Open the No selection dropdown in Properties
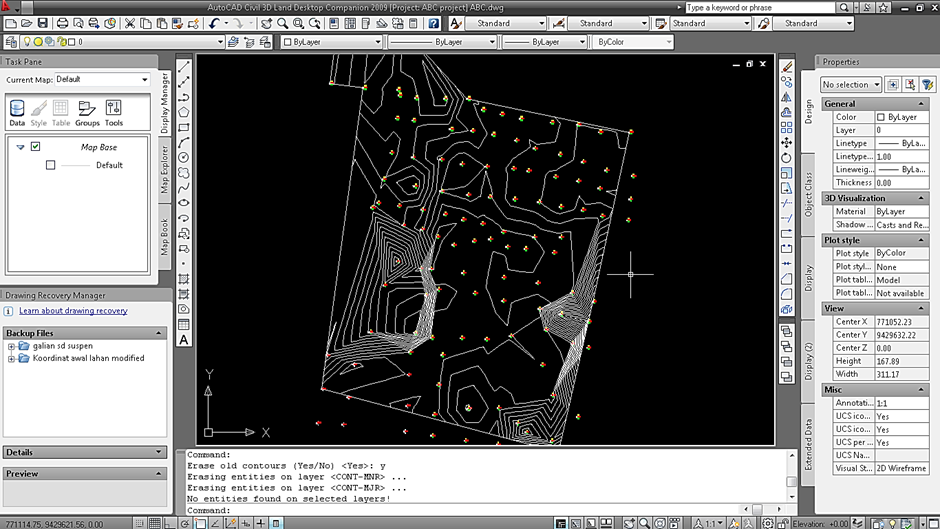Viewport: 940px width, 529px height. pos(851,85)
